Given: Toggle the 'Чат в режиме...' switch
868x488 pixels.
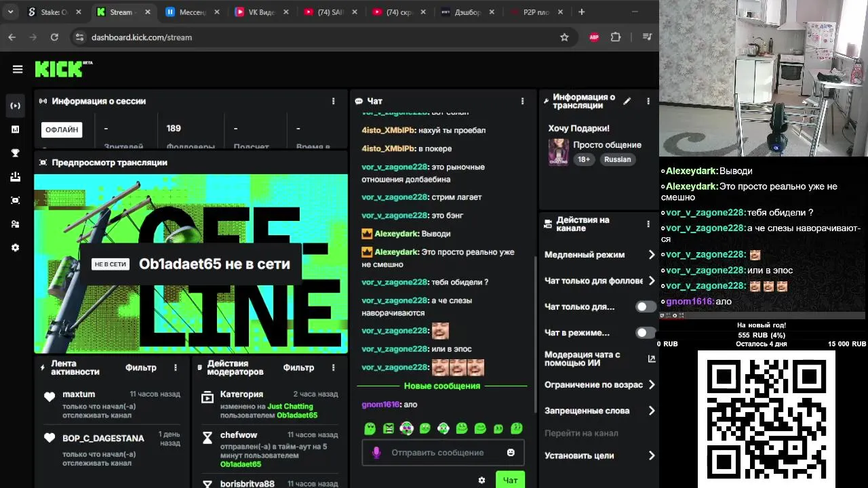Looking at the screenshot, I should click(645, 333).
